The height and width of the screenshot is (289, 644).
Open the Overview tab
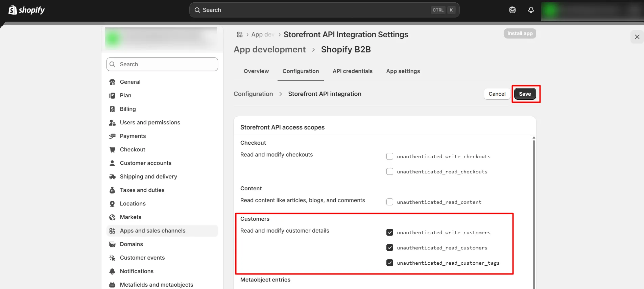pos(256,71)
